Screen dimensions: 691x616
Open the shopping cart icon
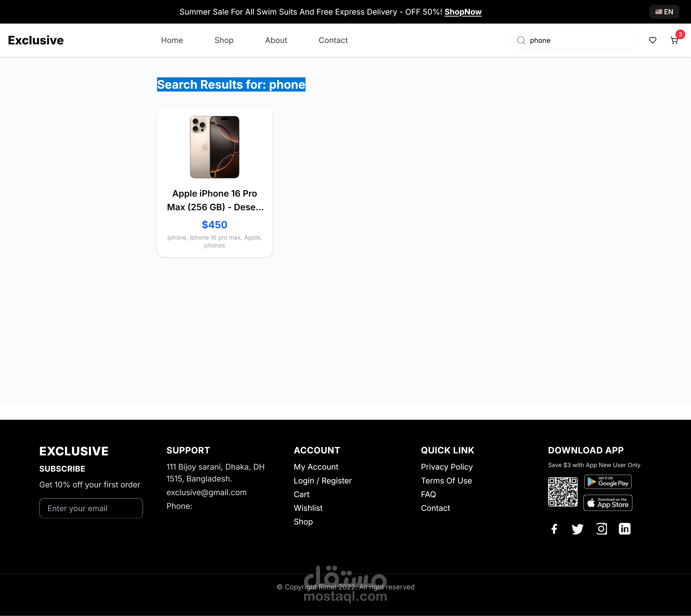click(674, 40)
